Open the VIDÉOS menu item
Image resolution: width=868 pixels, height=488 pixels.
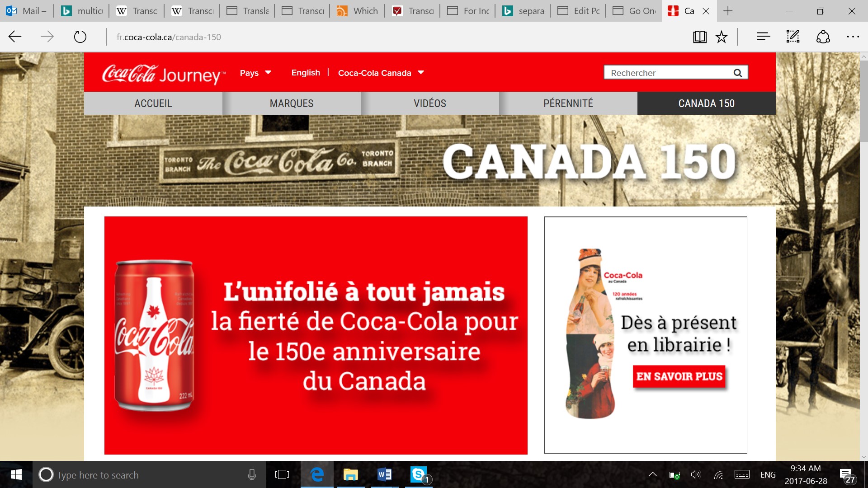click(430, 103)
